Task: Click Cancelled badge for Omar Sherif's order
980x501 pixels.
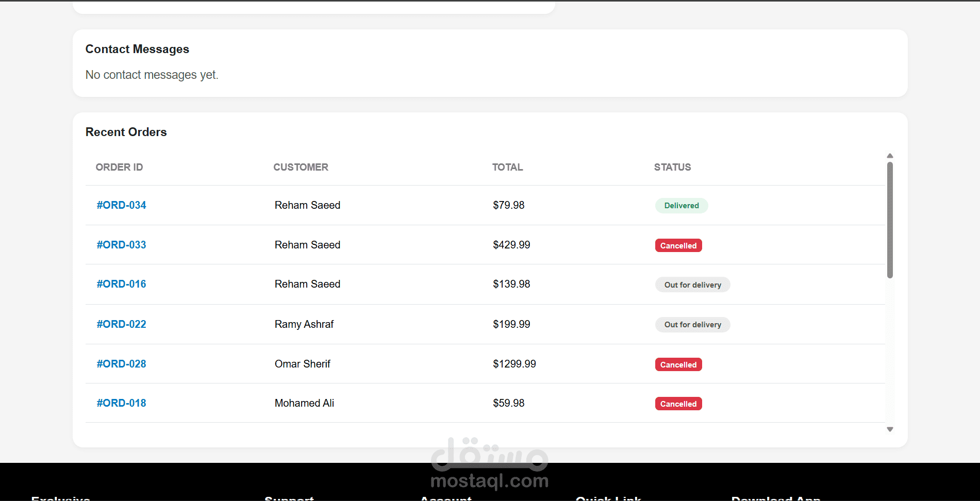Action: coord(678,365)
